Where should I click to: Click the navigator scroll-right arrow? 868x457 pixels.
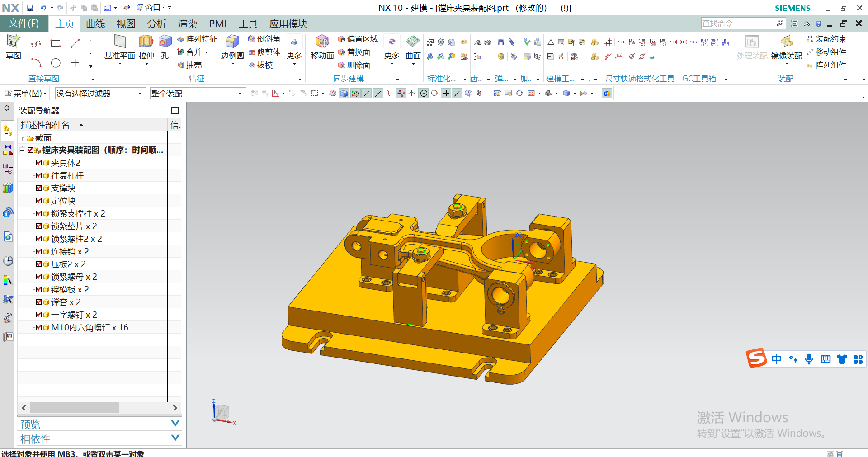[x=175, y=408]
